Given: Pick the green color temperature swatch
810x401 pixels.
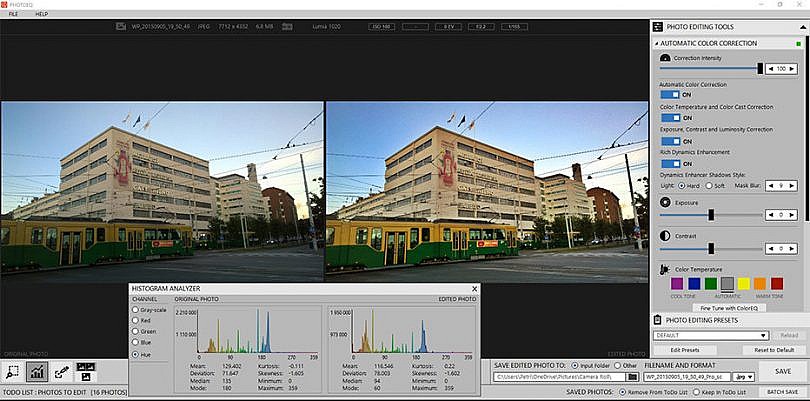Looking at the screenshot, I should pyautogui.click(x=711, y=284).
